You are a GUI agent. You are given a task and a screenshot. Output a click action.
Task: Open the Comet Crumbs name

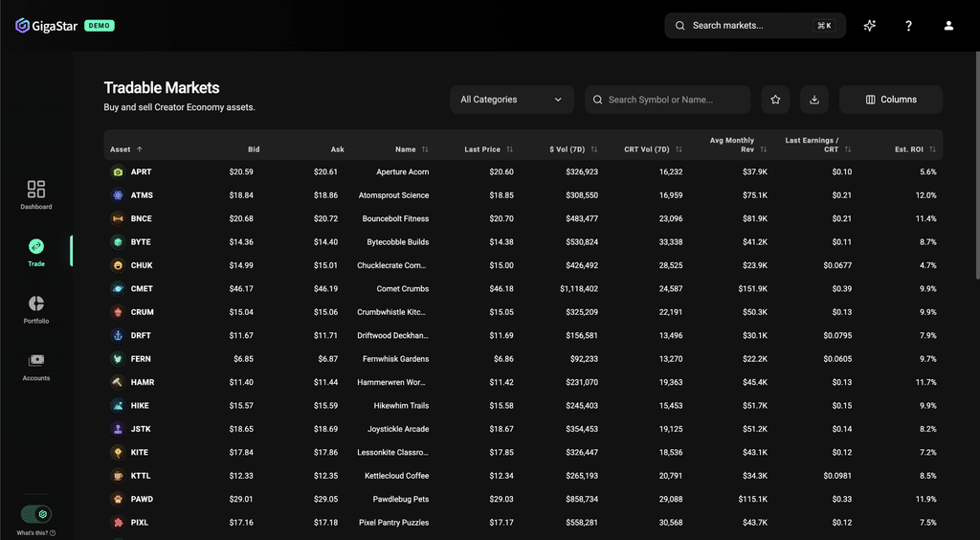pyautogui.click(x=403, y=289)
